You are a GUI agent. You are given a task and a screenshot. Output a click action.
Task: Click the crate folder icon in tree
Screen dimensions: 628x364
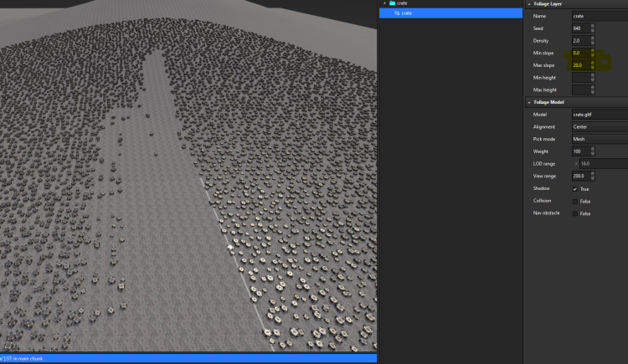click(392, 4)
